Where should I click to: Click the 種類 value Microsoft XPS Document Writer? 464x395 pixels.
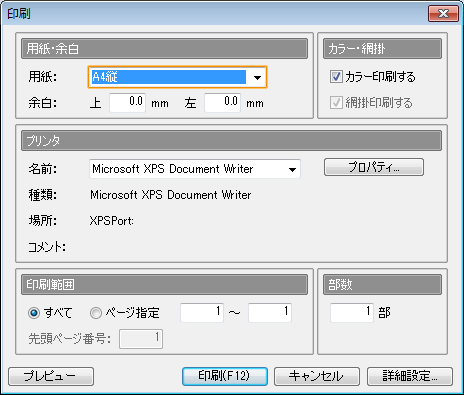171,195
